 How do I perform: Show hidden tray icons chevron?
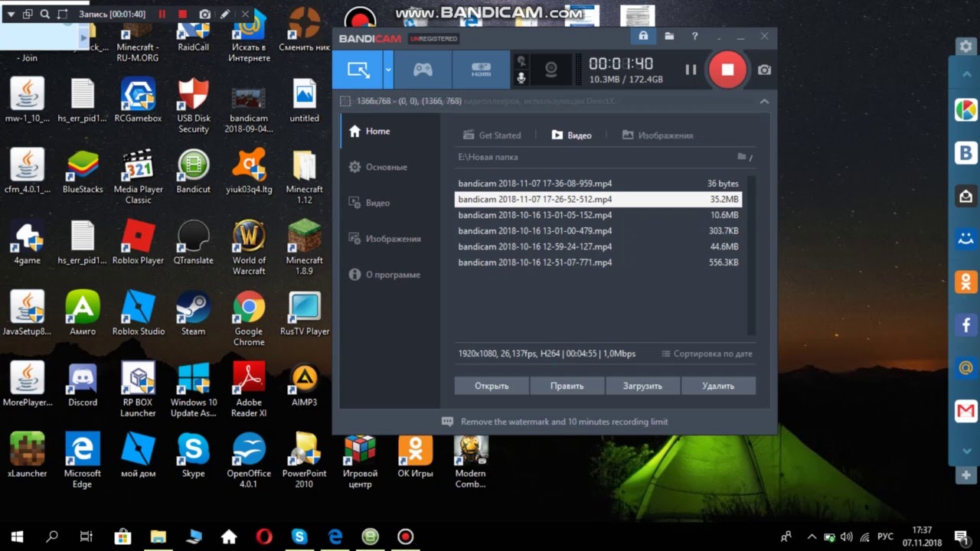click(x=812, y=536)
